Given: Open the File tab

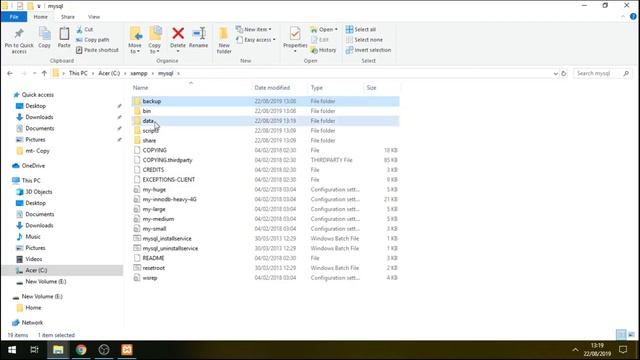Looking at the screenshot, I should pos(14,17).
